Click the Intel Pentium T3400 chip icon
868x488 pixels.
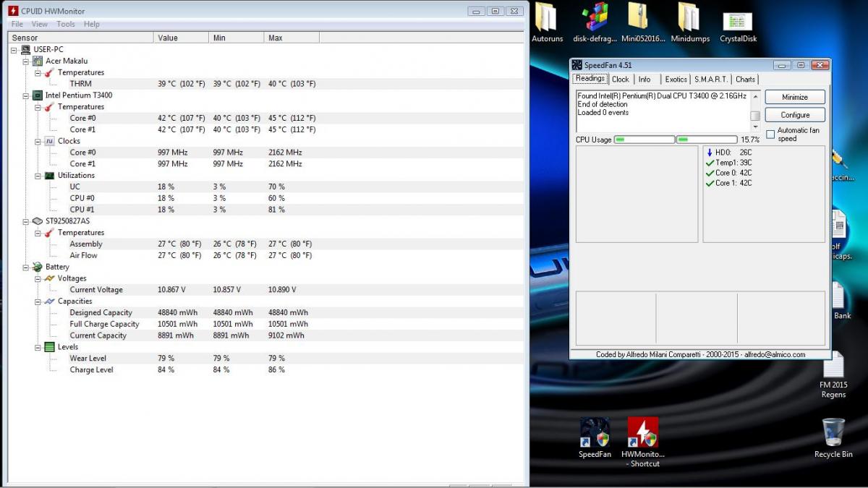click(x=38, y=95)
